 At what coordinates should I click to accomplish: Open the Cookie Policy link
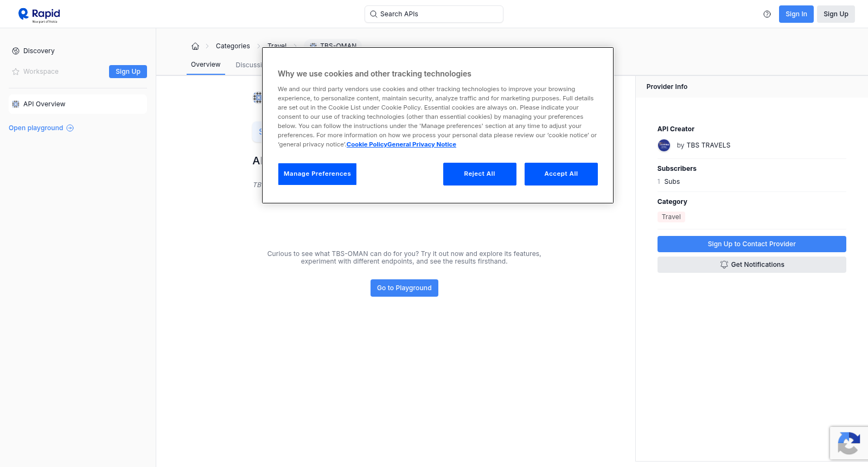click(x=367, y=145)
